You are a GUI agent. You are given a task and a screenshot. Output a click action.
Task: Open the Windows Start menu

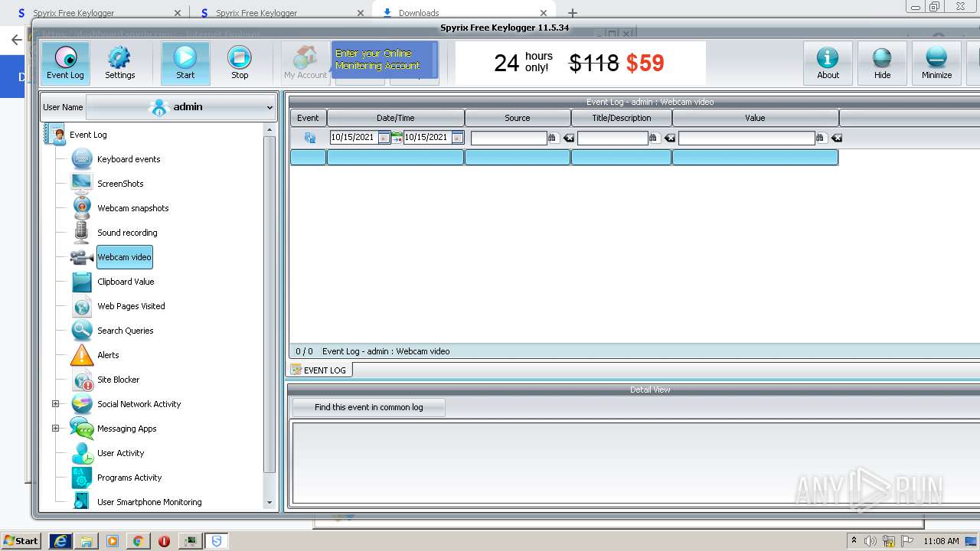21,540
